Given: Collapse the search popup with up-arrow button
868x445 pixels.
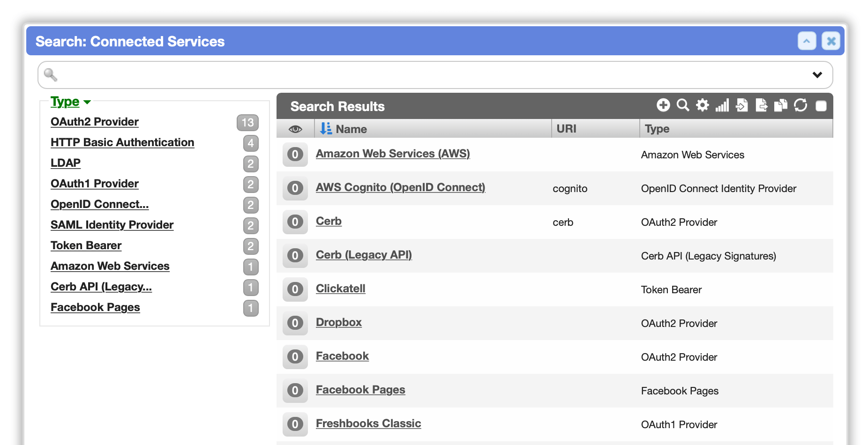Looking at the screenshot, I should pyautogui.click(x=807, y=41).
